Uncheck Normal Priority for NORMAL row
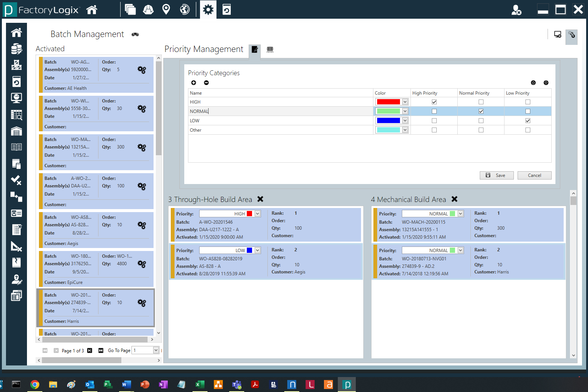 coord(481,111)
